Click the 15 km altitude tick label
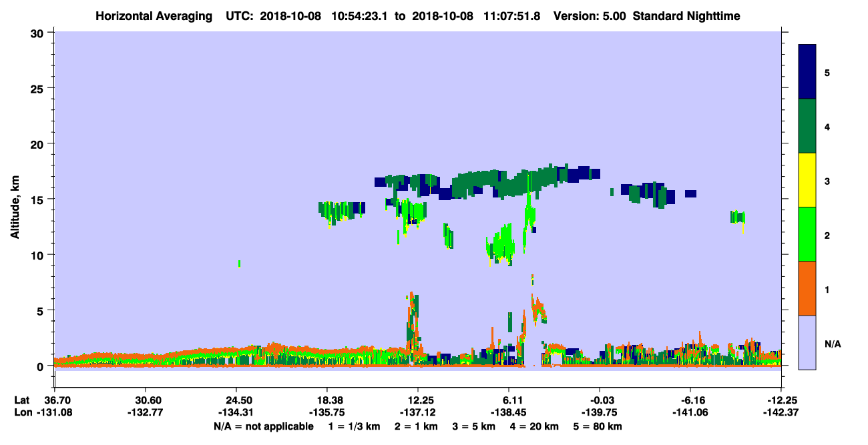Screen dimensions: 868x445 coord(39,199)
